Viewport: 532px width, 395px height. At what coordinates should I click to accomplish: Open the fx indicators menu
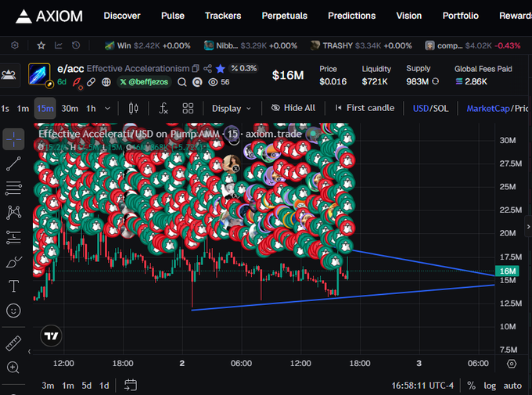click(x=164, y=109)
